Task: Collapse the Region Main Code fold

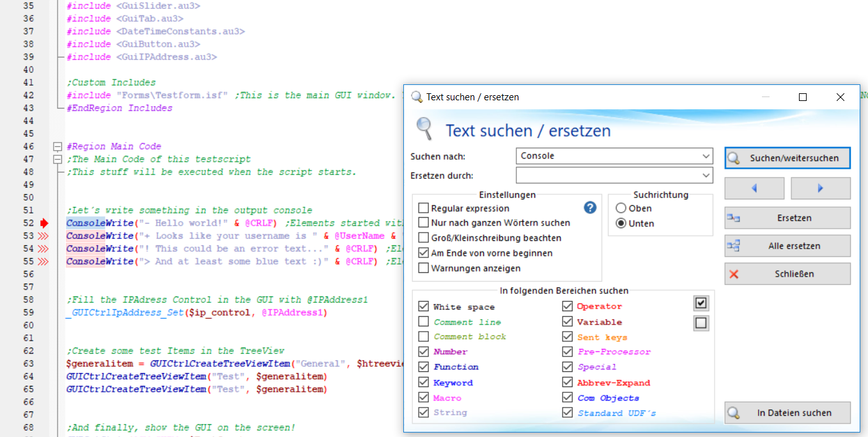Action: [x=58, y=146]
